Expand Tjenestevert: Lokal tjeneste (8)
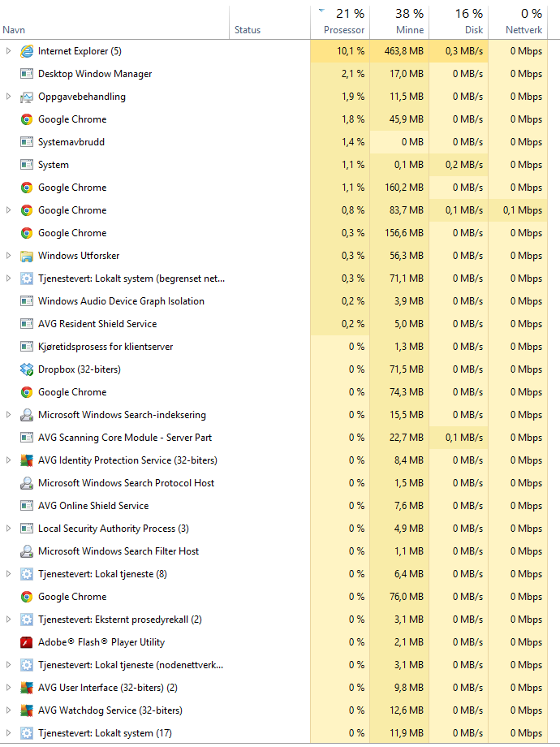Image resolution: width=560 pixels, height=747 pixels. pyautogui.click(x=8, y=574)
